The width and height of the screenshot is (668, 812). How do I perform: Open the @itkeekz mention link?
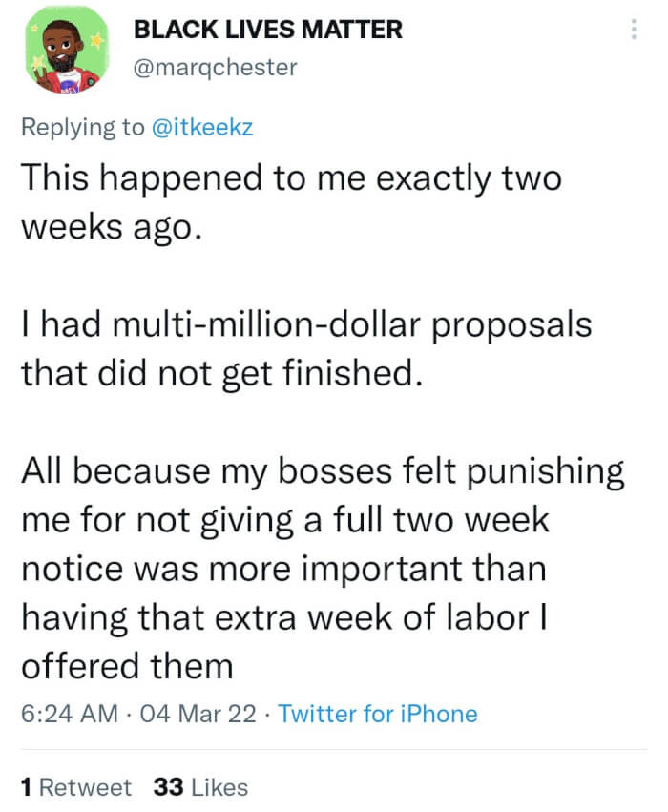click(x=202, y=127)
